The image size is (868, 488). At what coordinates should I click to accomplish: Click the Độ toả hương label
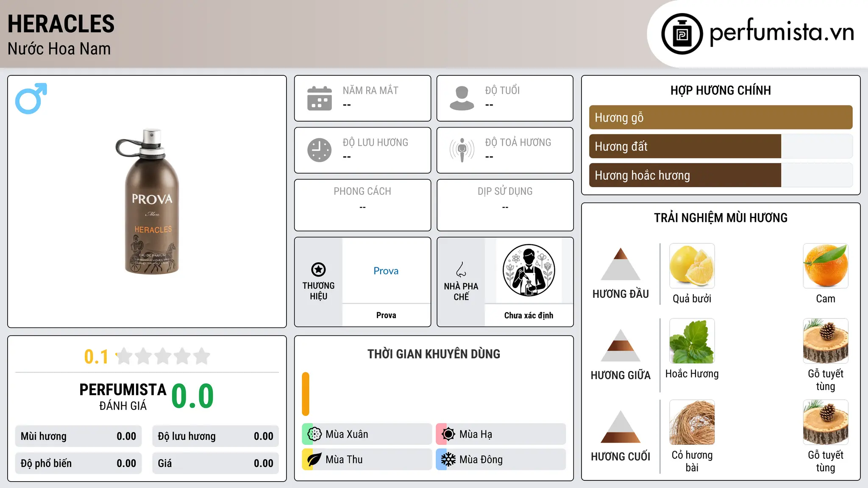tap(518, 142)
